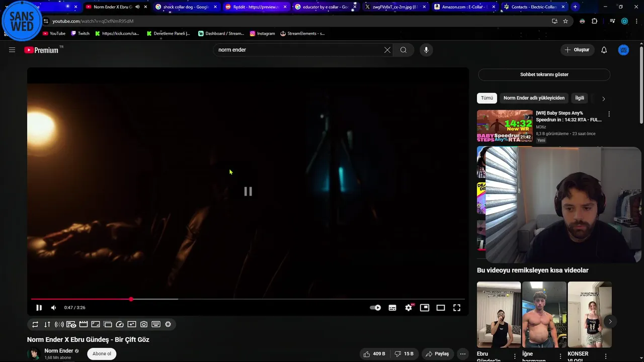Open playback speed gauge icon
Image resolution: width=644 pixels, height=362 pixels.
120,324
